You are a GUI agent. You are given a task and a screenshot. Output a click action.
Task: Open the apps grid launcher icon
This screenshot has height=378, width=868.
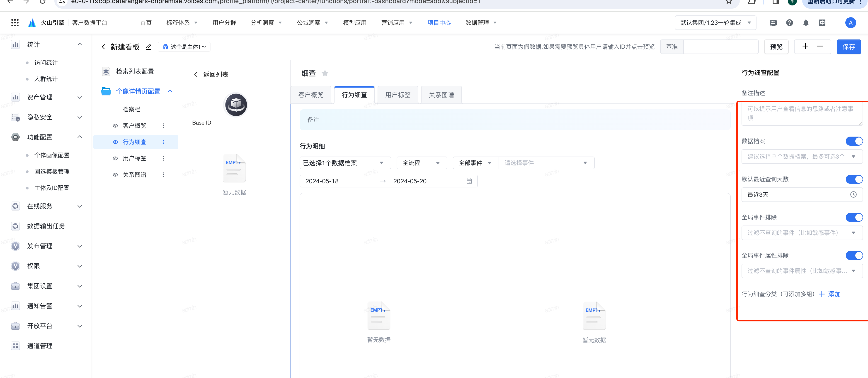coord(15,23)
